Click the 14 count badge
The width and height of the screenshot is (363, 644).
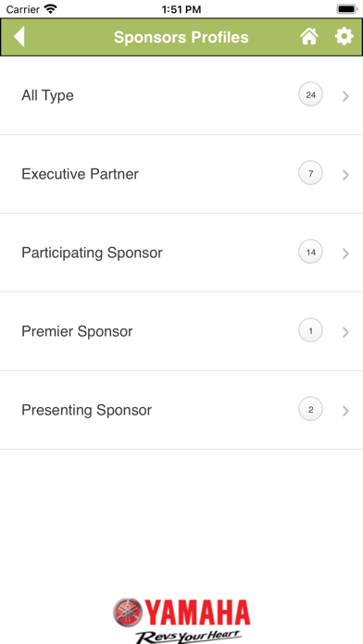point(310,253)
